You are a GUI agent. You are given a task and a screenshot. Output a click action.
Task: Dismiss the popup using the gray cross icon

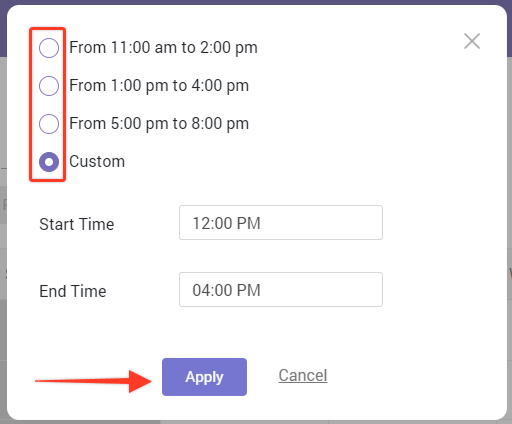click(472, 41)
